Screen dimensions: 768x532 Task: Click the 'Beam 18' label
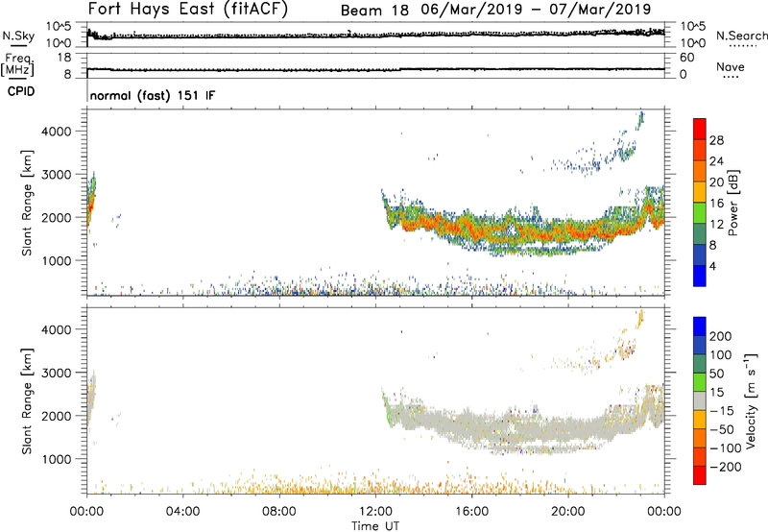374,11
